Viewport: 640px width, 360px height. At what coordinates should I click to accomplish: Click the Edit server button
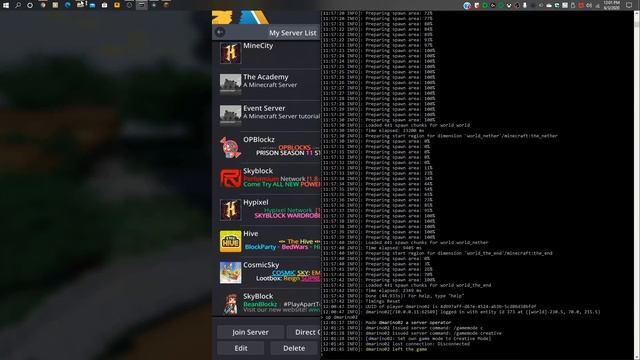pyautogui.click(x=241, y=348)
